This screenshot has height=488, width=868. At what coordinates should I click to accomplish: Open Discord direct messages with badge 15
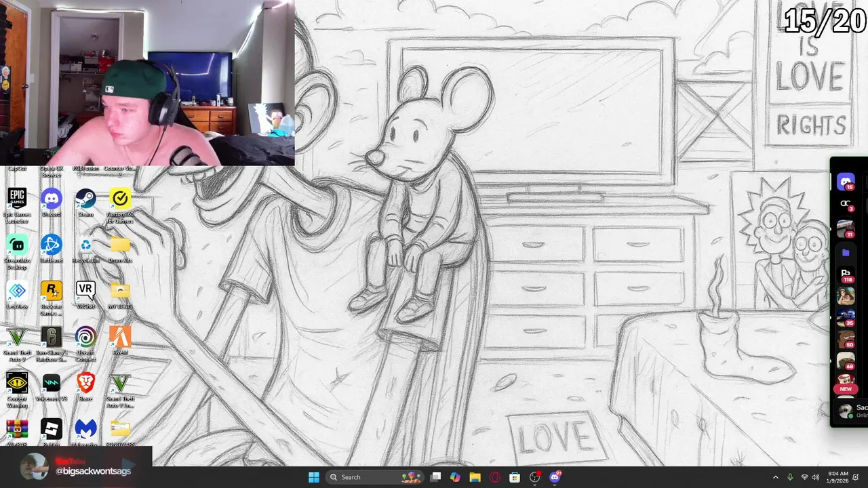coord(845,182)
